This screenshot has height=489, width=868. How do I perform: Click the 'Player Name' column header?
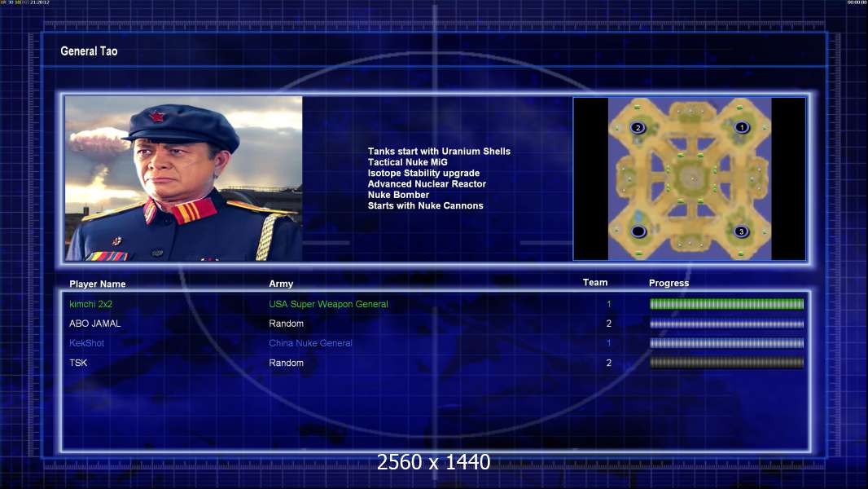98,284
